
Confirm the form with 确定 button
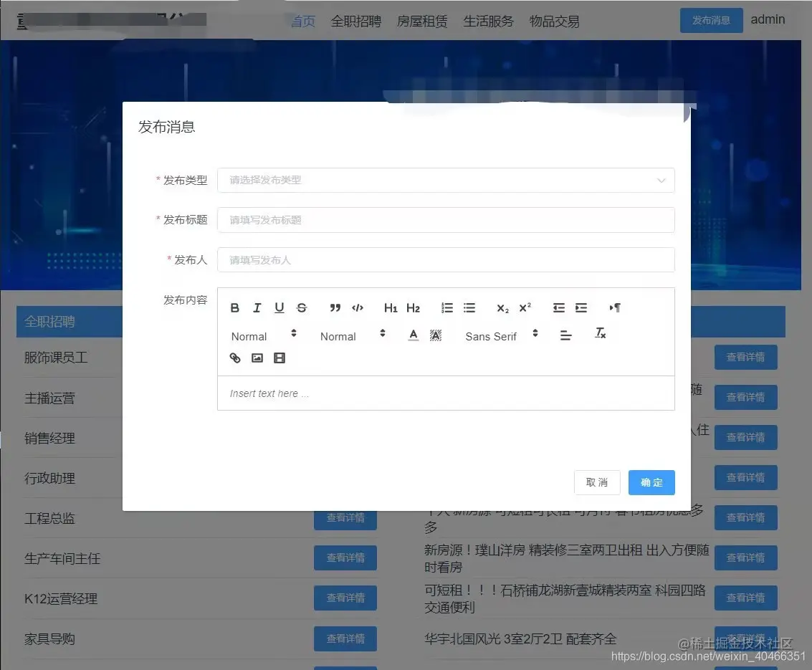pos(651,482)
